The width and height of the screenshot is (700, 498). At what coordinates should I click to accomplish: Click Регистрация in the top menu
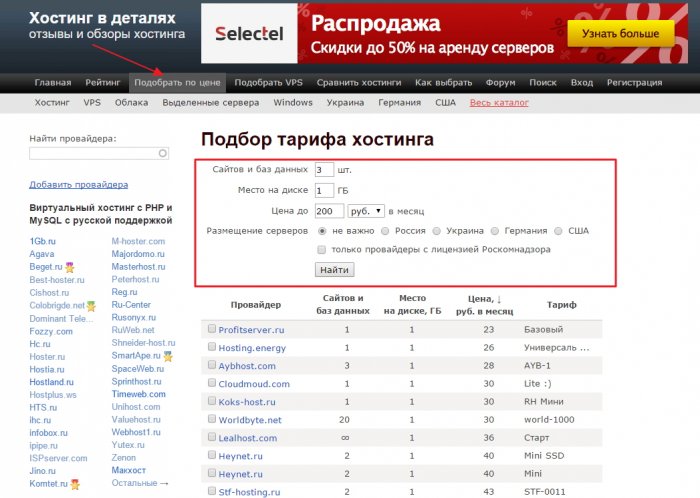pos(634,83)
